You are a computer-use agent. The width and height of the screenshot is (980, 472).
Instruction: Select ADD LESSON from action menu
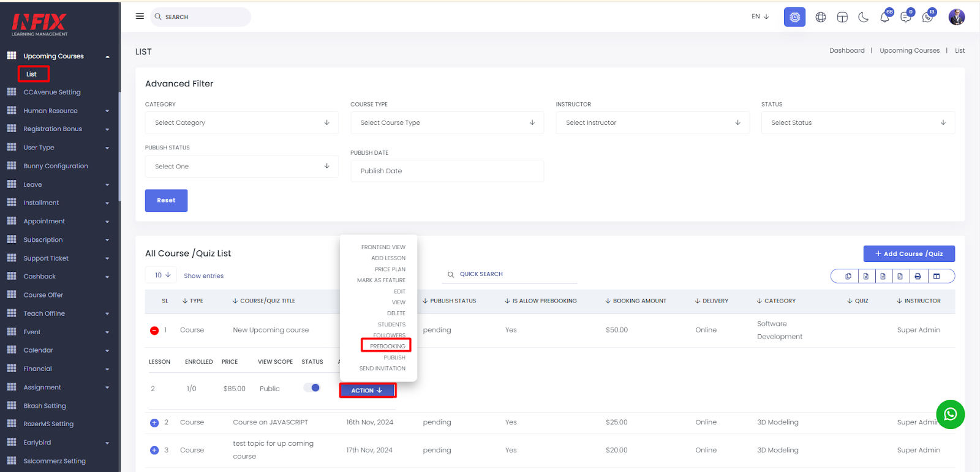pyautogui.click(x=388, y=258)
